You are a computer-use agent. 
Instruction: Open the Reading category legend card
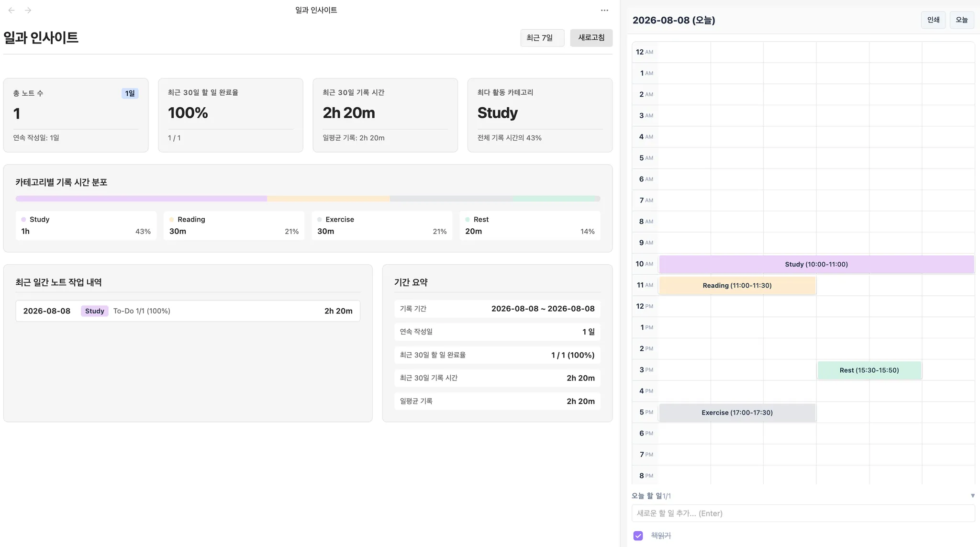[234, 225]
